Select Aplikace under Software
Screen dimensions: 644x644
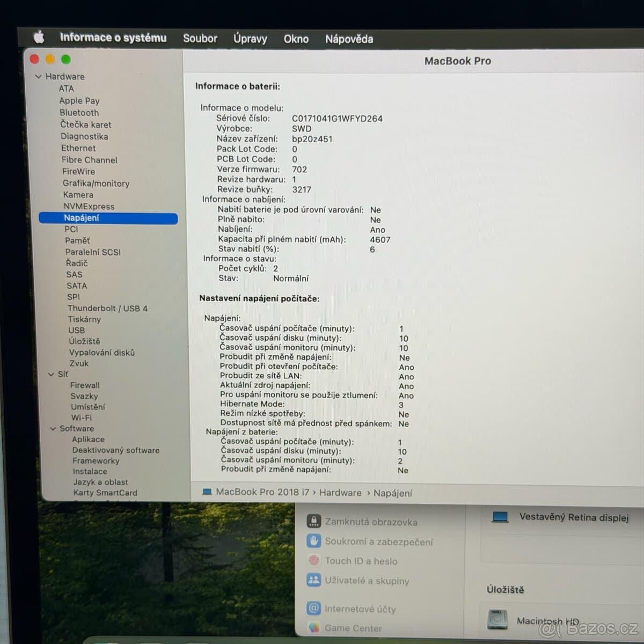click(x=89, y=439)
